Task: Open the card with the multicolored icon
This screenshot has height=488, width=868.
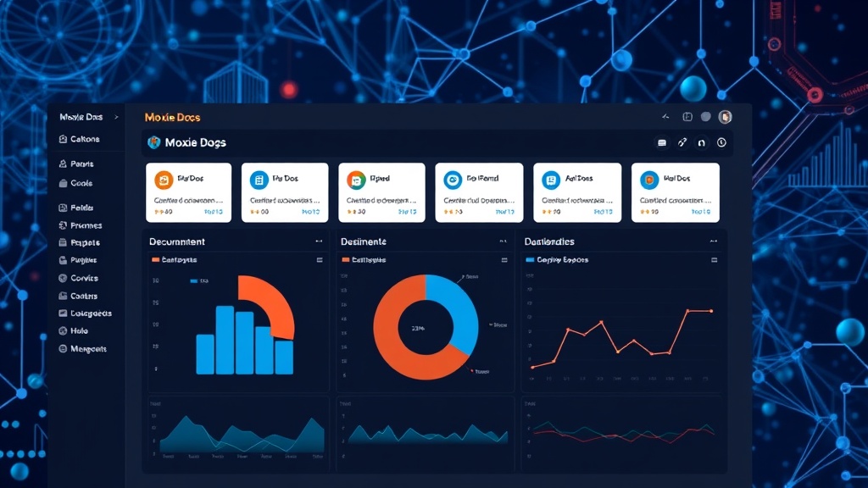Action: tap(381, 192)
